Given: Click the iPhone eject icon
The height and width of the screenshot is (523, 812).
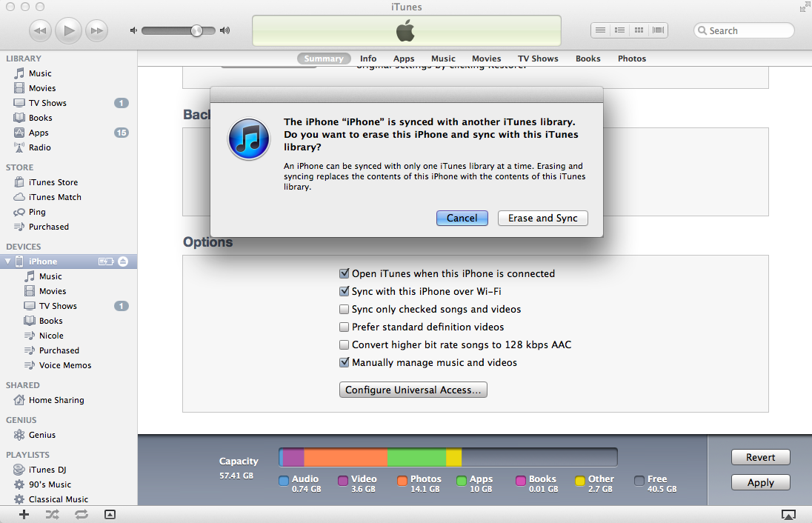Looking at the screenshot, I should click(x=123, y=261).
